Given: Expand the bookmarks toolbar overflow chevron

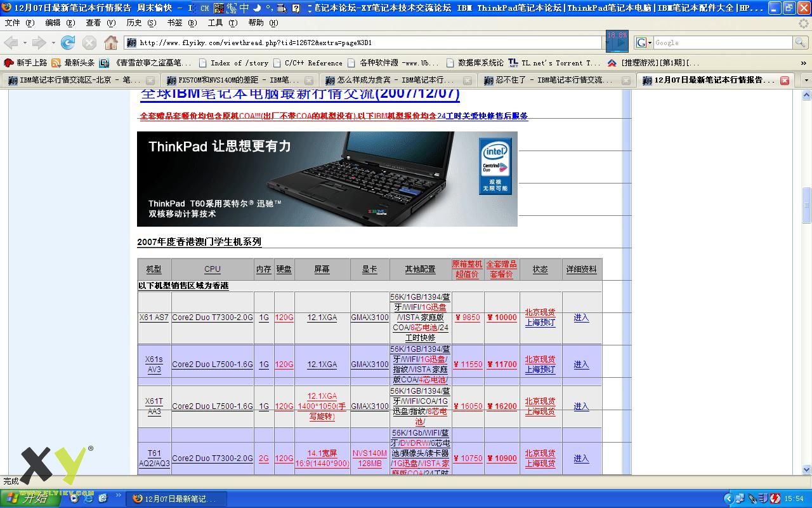Looking at the screenshot, I should pyautogui.click(x=804, y=63).
